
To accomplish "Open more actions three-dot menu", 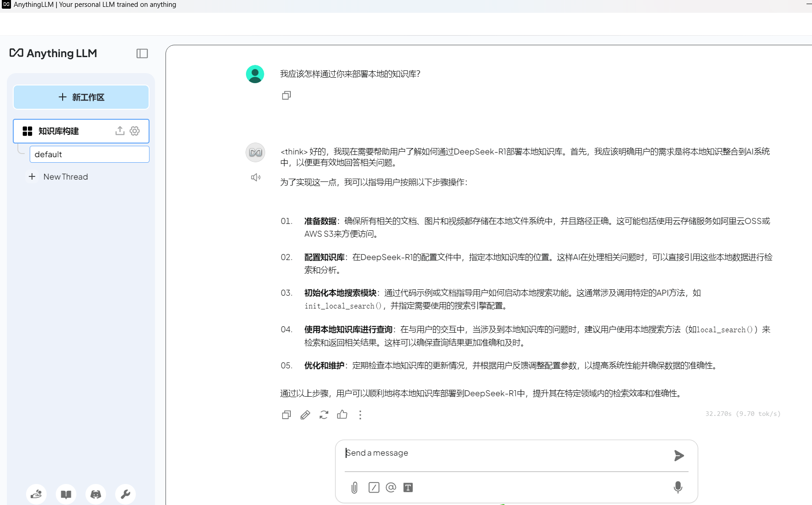I will coord(360,415).
